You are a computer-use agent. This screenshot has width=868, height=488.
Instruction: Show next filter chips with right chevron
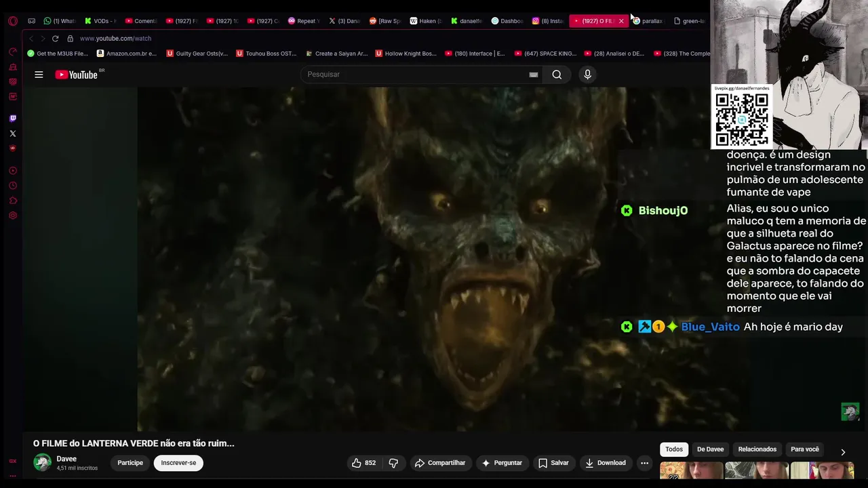[843, 452]
